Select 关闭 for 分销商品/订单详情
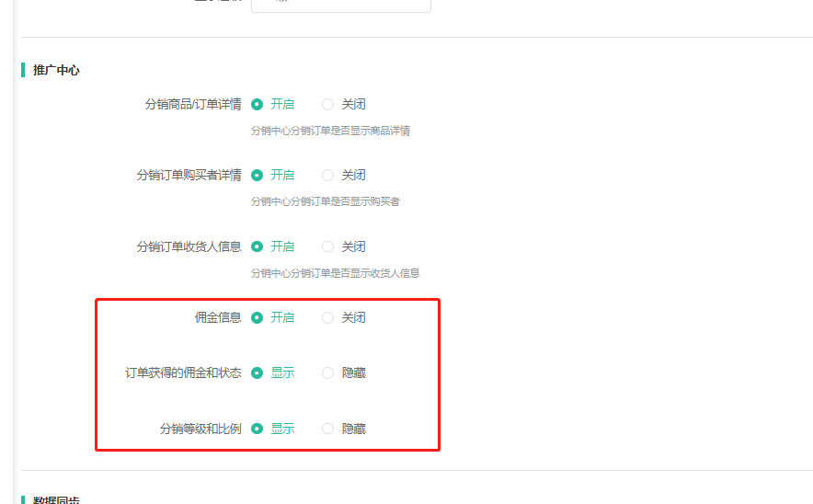 pos(328,104)
